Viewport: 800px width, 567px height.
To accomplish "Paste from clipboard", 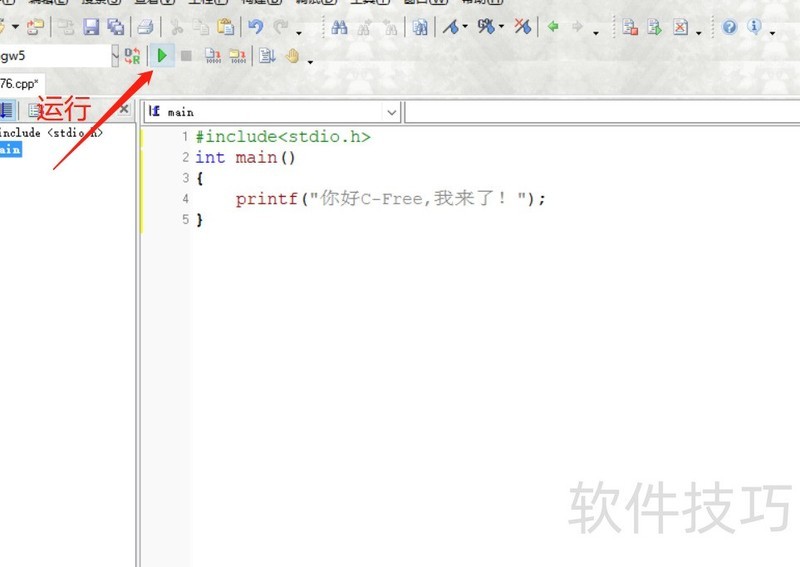I will coord(225,27).
